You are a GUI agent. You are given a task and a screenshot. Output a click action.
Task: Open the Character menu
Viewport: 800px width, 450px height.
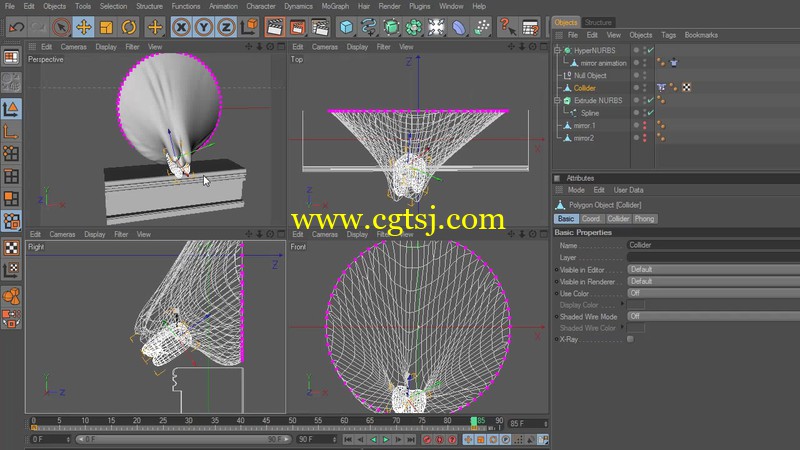pos(261,6)
